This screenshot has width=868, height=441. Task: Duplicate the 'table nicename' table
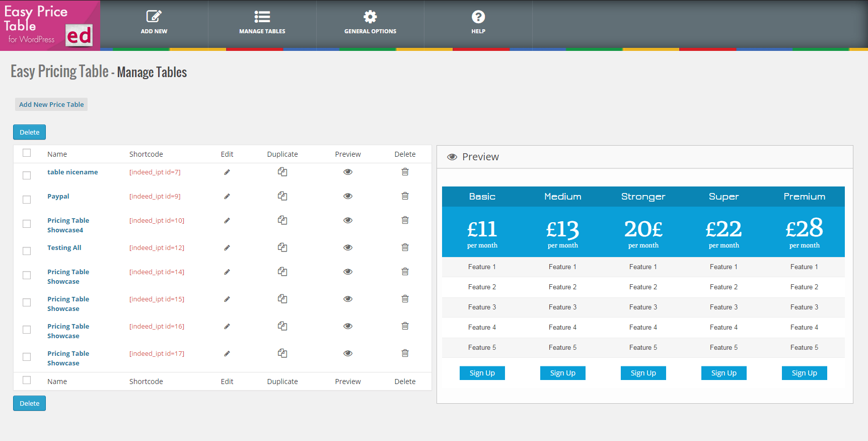click(282, 172)
